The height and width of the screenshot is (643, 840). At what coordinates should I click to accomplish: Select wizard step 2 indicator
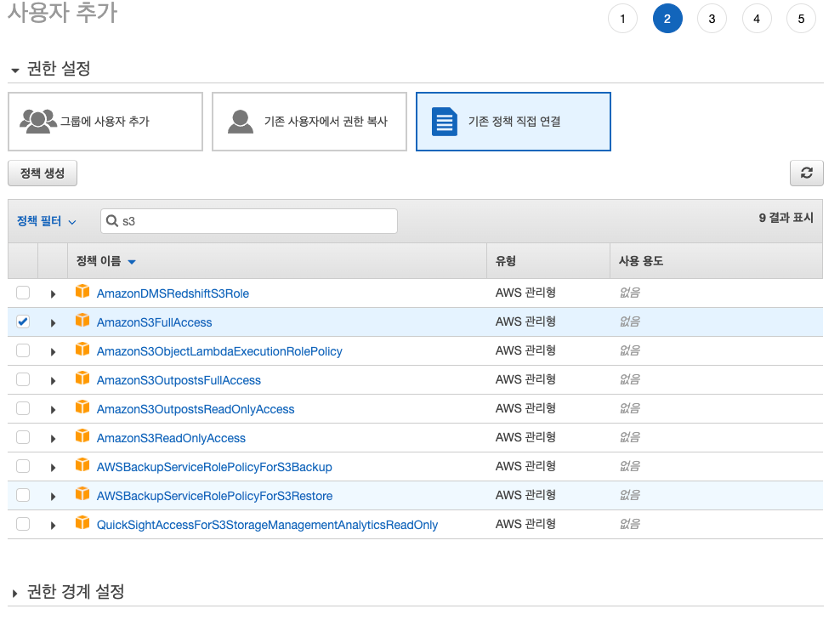667,19
